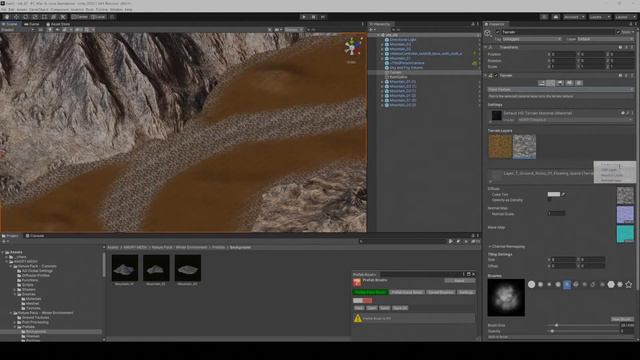640x360 pixels.
Task: Select the Scale tool in the toolbar
Action: [x=35, y=17]
